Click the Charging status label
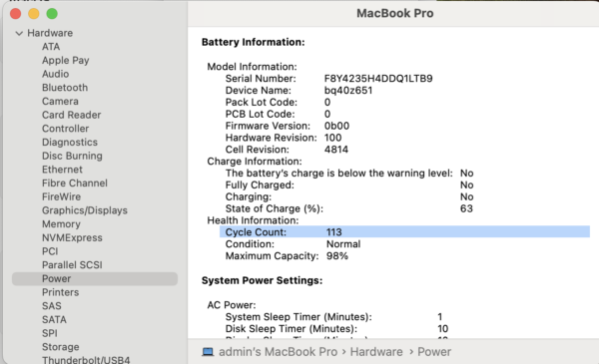Image resolution: width=599 pixels, height=364 pixels. click(x=249, y=196)
